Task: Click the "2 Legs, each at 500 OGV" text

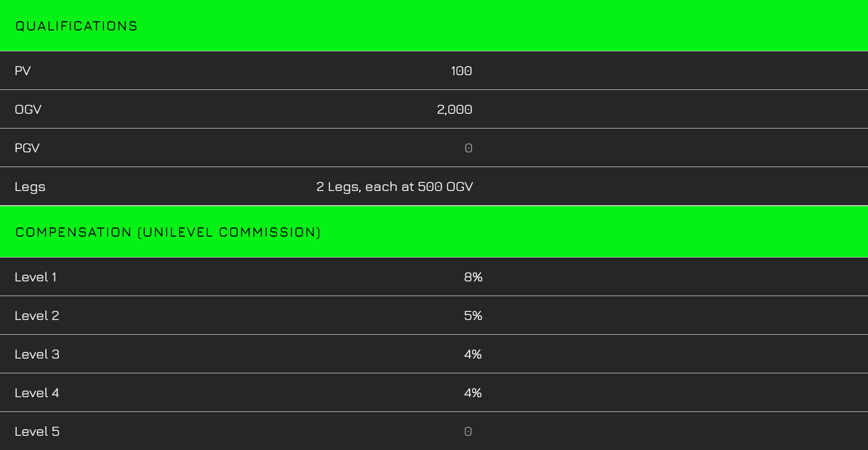Action: click(394, 186)
